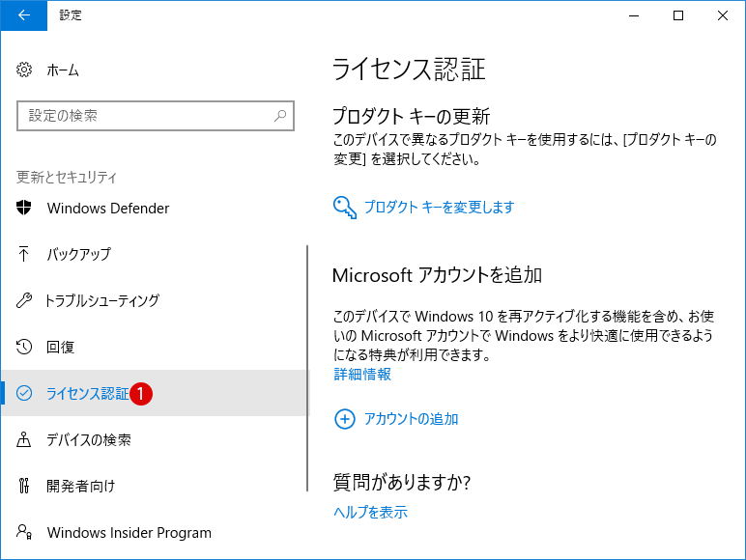Click the プロダクト キーの更新 heading
Screen dimensions: 746x560
[x=411, y=116]
